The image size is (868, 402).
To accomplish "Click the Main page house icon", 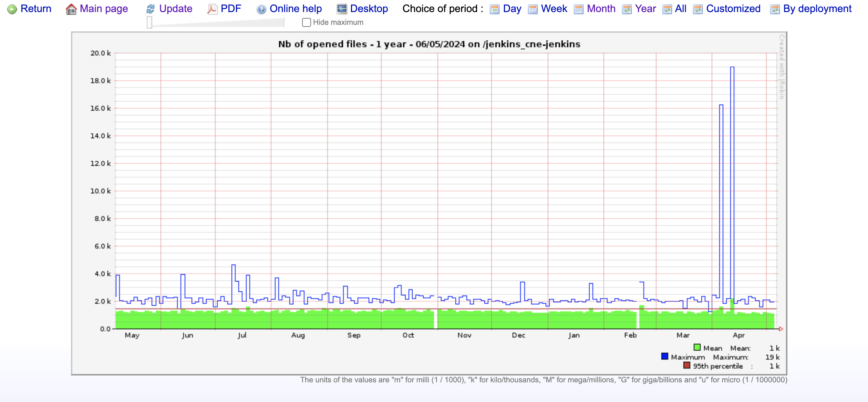I will (71, 9).
